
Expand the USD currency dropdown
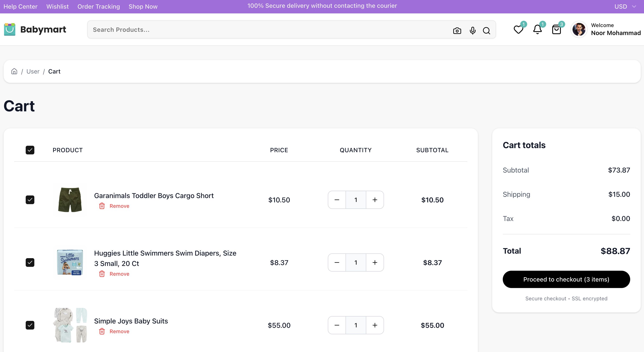pos(625,6)
